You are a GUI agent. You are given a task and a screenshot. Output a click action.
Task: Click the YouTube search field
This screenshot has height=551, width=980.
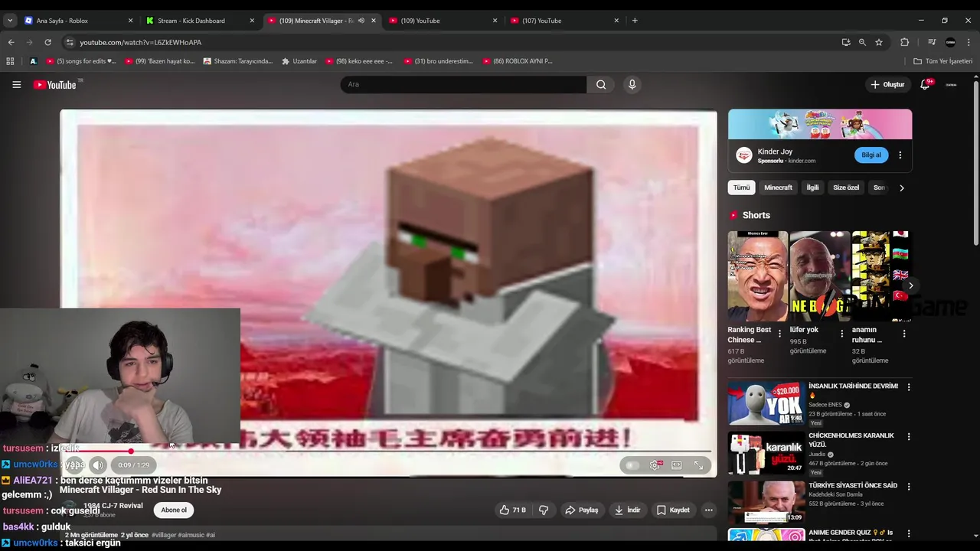(x=463, y=84)
